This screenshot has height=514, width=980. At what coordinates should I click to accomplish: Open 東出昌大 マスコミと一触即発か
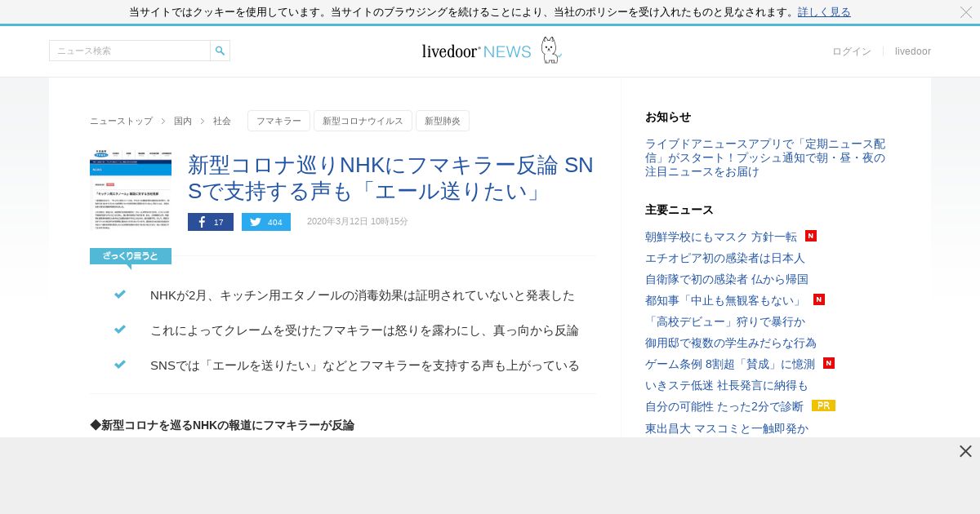[727, 428]
